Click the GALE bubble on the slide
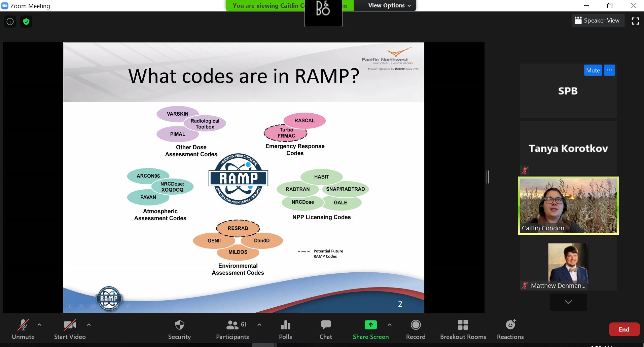Image resolution: width=644 pixels, height=347 pixels. click(x=341, y=203)
